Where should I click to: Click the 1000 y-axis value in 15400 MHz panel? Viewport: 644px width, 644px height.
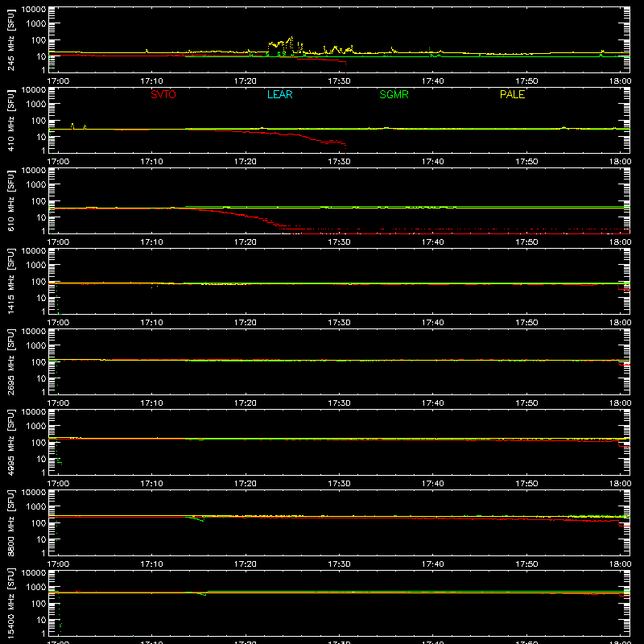pyautogui.click(x=36, y=588)
